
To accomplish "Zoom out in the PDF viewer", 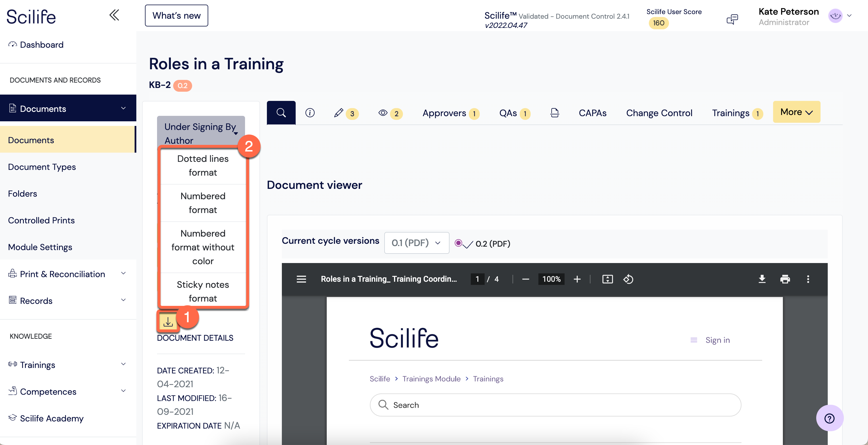I will [x=525, y=279].
